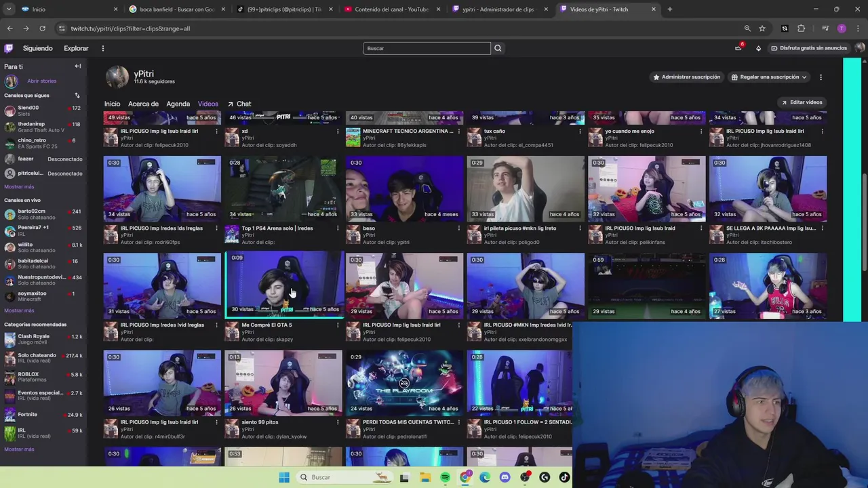The image size is (868, 488).
Task: Go to Siguiendo in top nav
Action: 37,48
